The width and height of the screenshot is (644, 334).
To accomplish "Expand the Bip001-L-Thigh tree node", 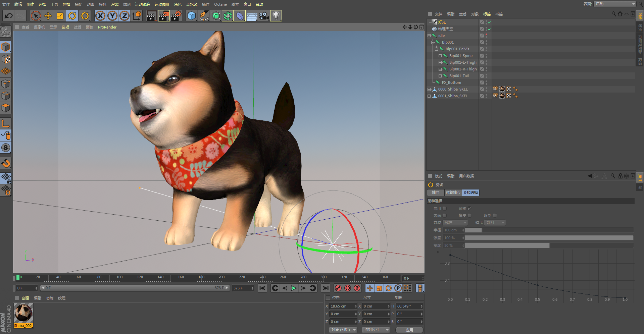I will pyautogui.click(x=440, y=62).
